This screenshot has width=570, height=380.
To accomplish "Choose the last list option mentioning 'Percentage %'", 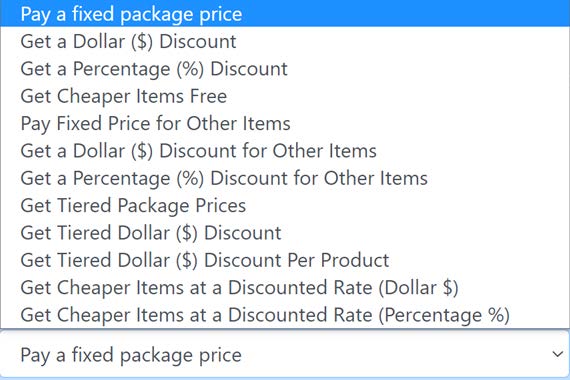I will click(x=285, y=315).
